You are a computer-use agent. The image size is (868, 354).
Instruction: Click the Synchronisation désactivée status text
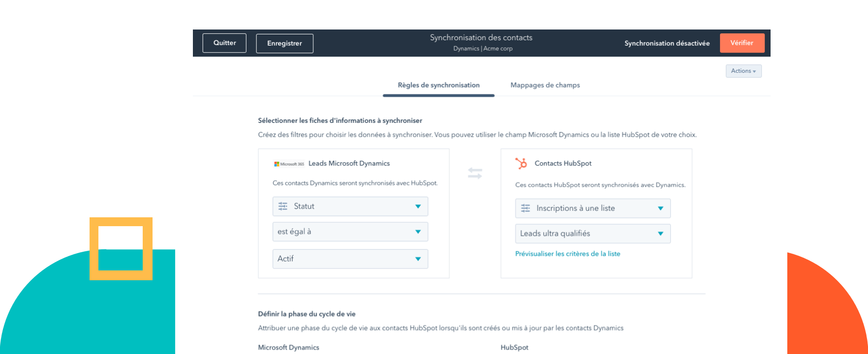click(667, 43)
